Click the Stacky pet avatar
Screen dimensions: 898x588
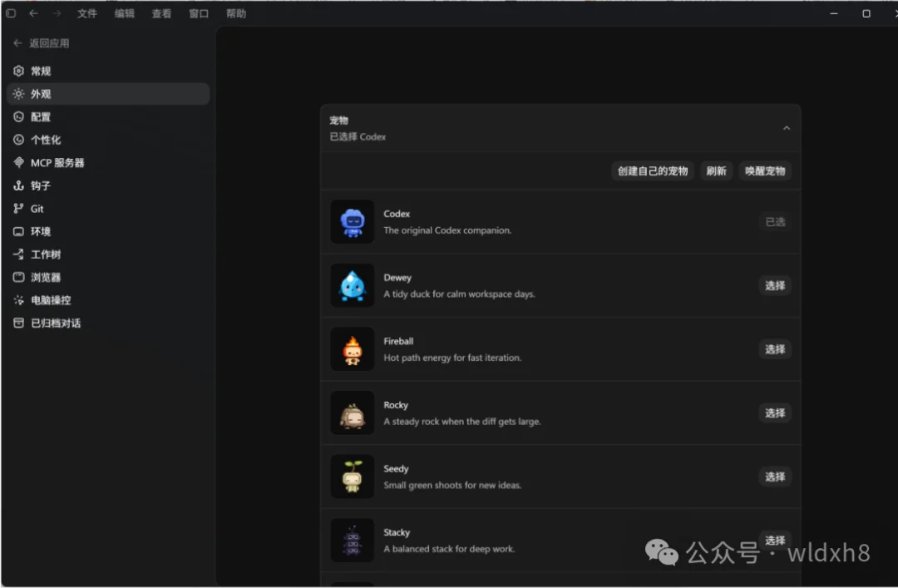pos(353,540)
